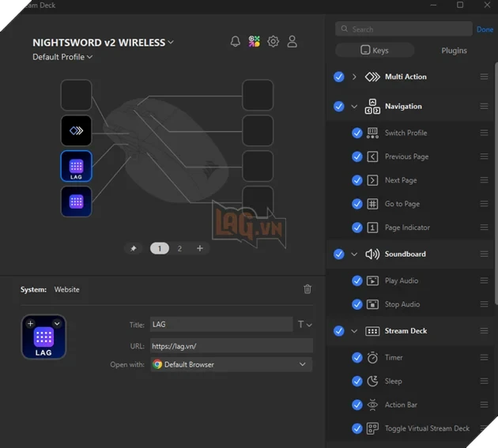Click the Play Audio icon
The image size is (498, 448).
pyautogui.click(x=372, y=280)
